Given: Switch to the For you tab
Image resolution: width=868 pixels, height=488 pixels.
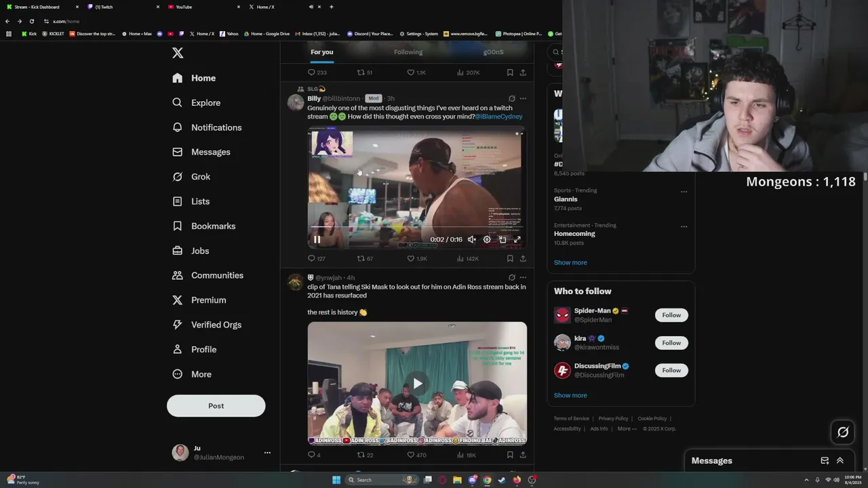Looking at the screenshot, I should (x=322, y=52).
